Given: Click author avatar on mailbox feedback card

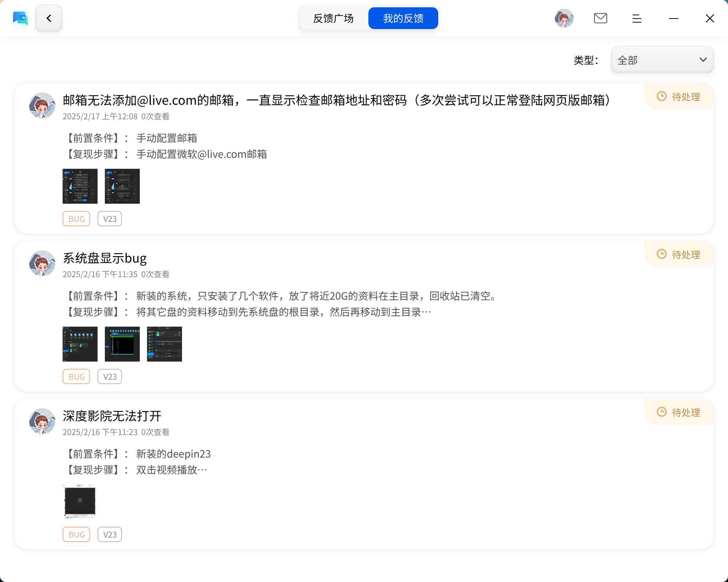Looking at the screenshot, I should (x=42, y=105).
